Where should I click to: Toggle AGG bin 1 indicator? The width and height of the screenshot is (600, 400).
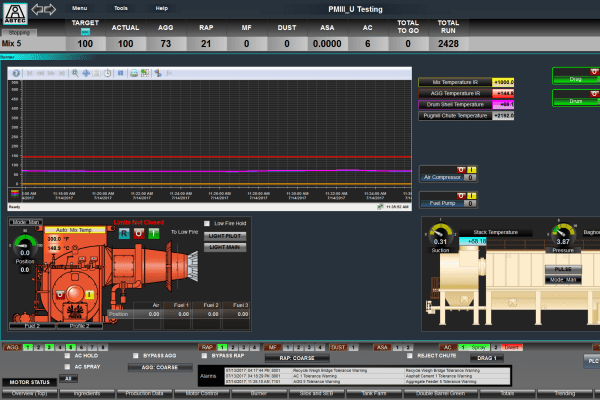point(28,347)
